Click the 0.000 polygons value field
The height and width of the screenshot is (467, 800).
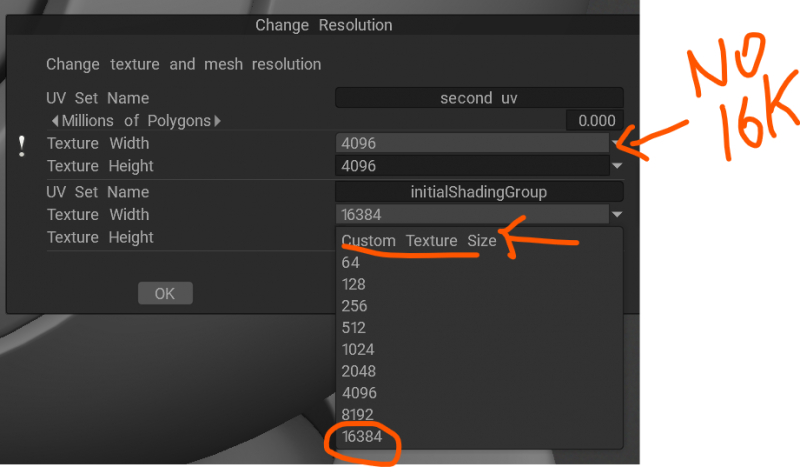click(595, 121)
